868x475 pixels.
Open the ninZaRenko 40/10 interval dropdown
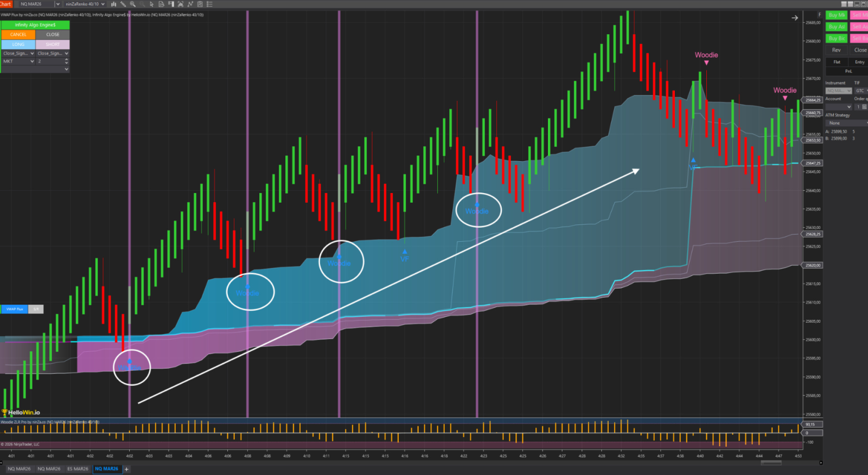click(103, 4)
